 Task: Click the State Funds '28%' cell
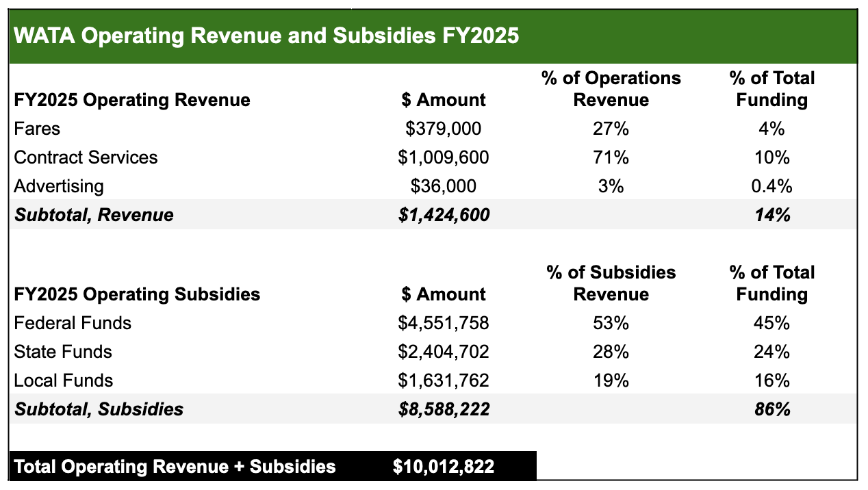coord(611,352)
